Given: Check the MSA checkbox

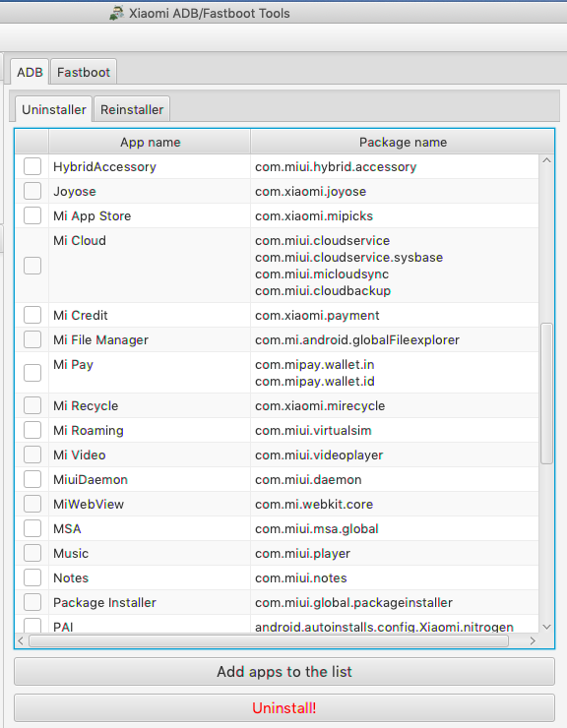Looking at the screenshot, I should click(32, 528).
